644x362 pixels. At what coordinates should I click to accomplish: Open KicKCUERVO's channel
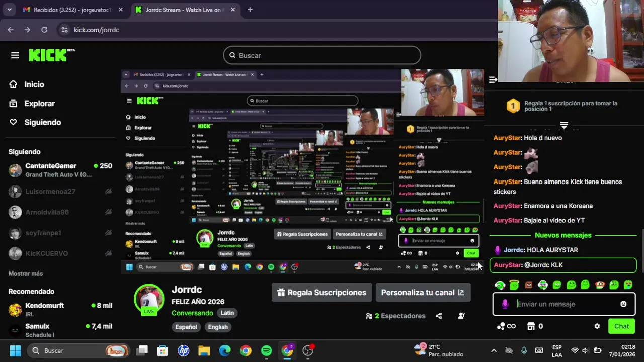click(x=60, y=253)
